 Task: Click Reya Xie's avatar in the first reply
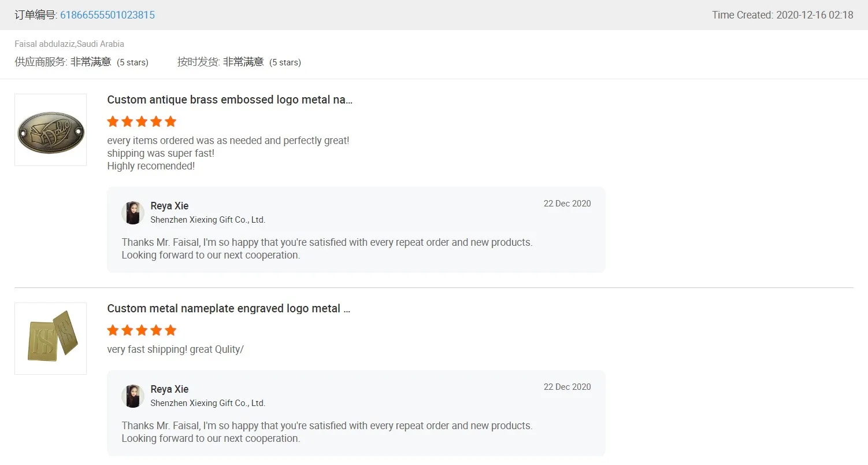(x=133, y=213)
